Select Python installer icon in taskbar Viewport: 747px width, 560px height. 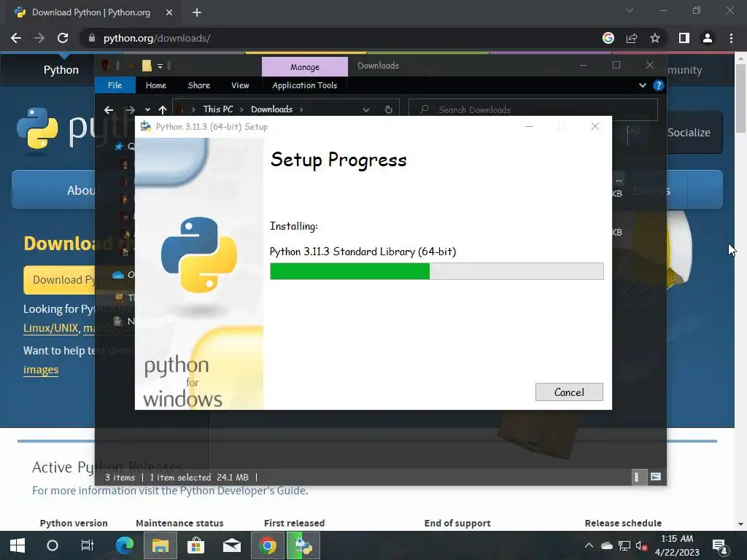click(x=303, y=545)
